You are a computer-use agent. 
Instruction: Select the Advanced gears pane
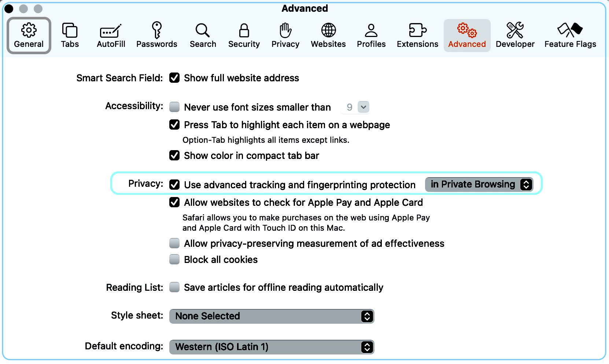(x=467, y=36)
